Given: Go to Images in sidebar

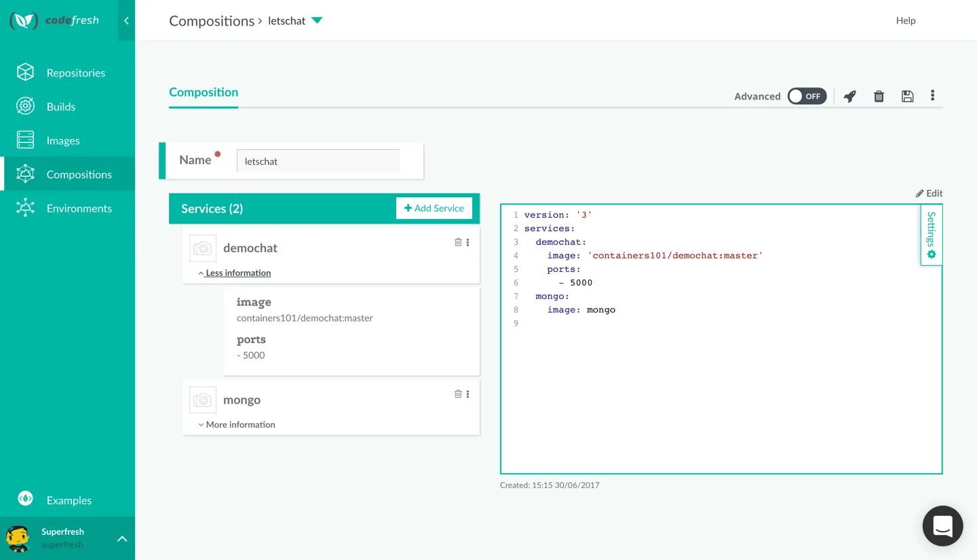Looking at the screenshot, I should [x=63, y=140].
